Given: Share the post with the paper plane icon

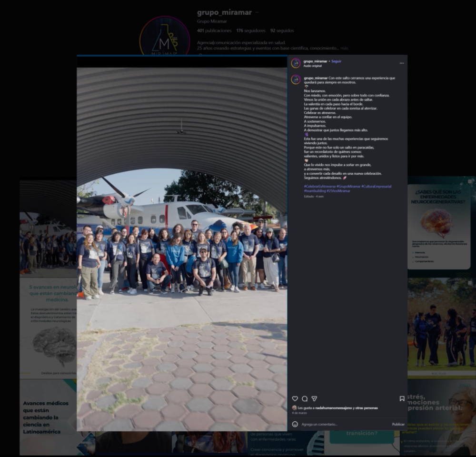Looking at the screenshot, I should pos(315,398).
